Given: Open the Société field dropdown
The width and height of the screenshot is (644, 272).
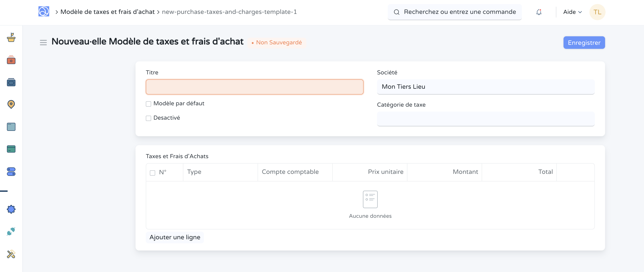Looking at the screenshot, I should 485,87.
